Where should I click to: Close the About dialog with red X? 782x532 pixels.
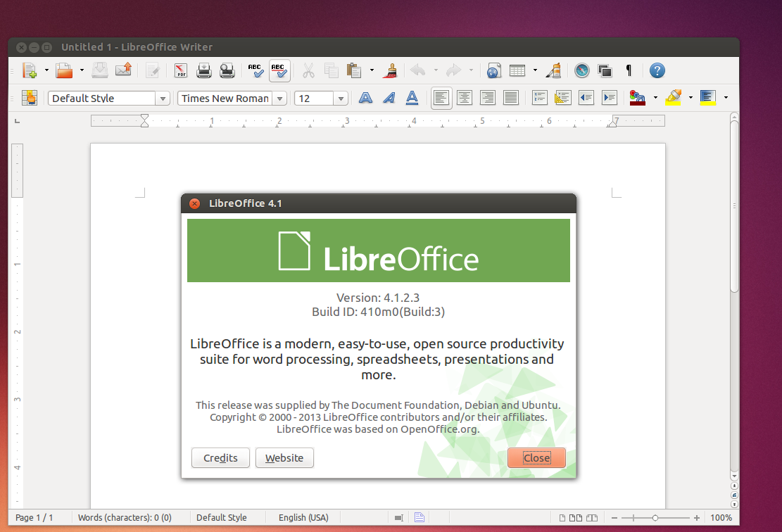194,203
